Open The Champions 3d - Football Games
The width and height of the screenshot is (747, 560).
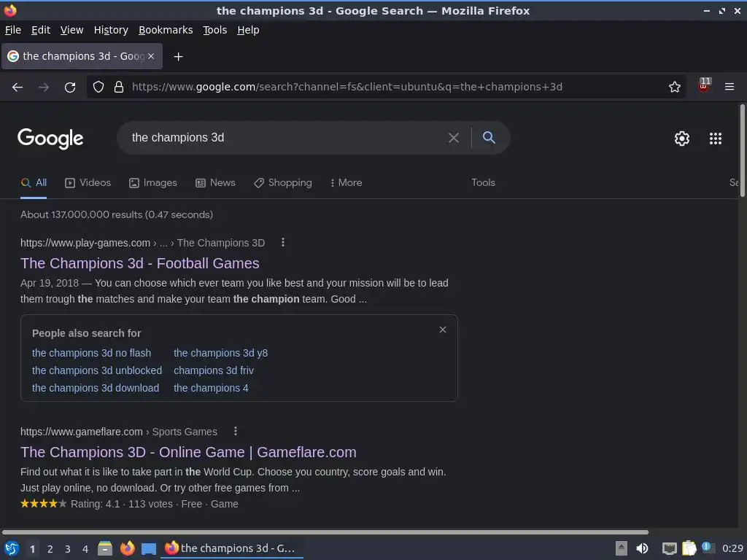coord(140,263)
